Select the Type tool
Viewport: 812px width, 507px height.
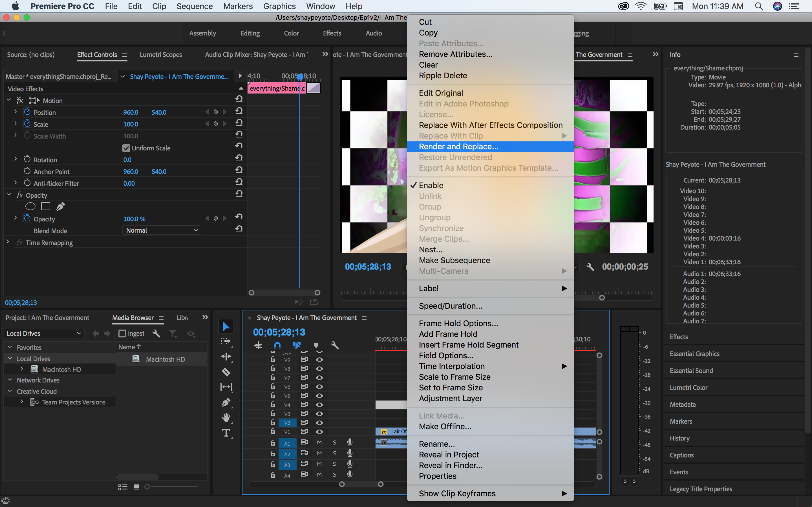226,433
